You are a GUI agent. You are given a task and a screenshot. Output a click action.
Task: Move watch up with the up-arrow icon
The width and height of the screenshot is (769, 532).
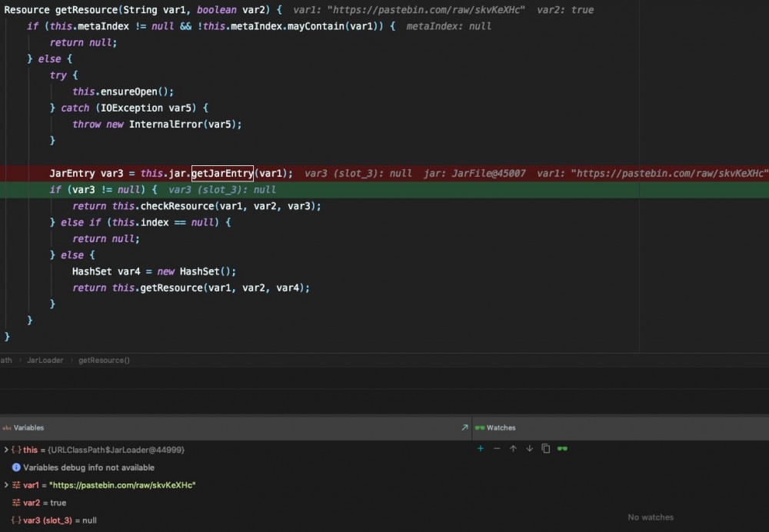513,448
